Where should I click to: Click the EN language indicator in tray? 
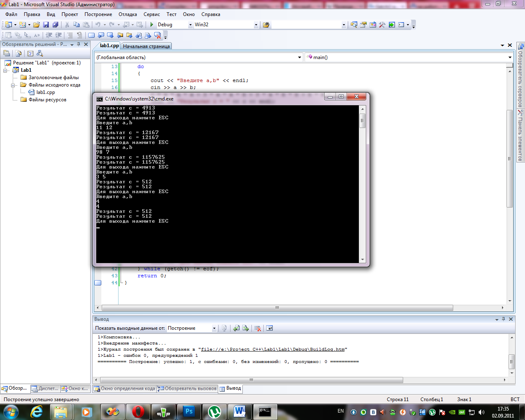(x=340, y=411)
